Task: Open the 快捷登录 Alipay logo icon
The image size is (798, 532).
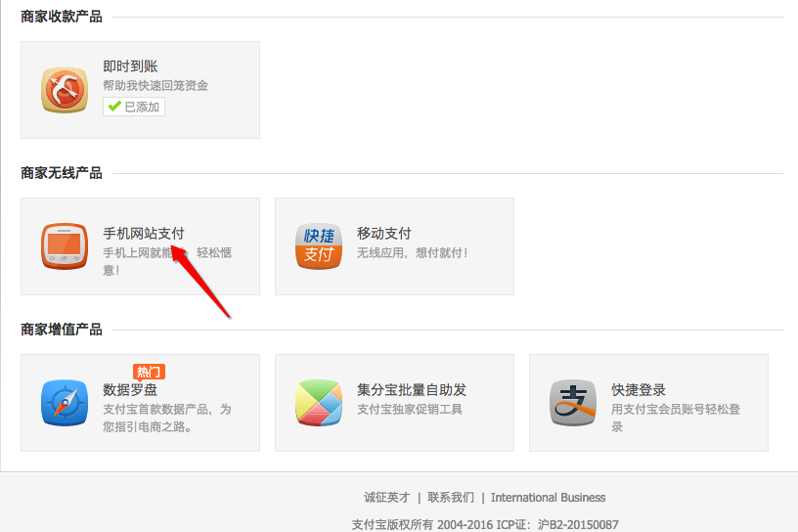Action: coord(573,403)
